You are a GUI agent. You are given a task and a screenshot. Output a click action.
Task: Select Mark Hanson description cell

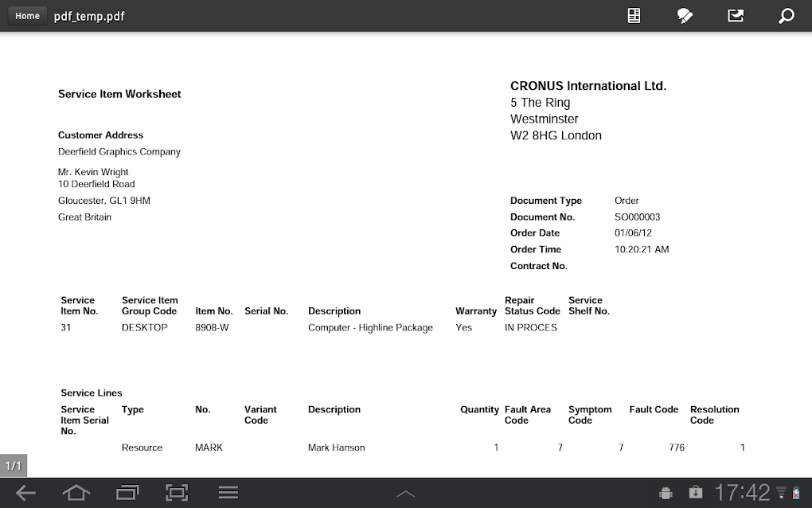point(336,447)
